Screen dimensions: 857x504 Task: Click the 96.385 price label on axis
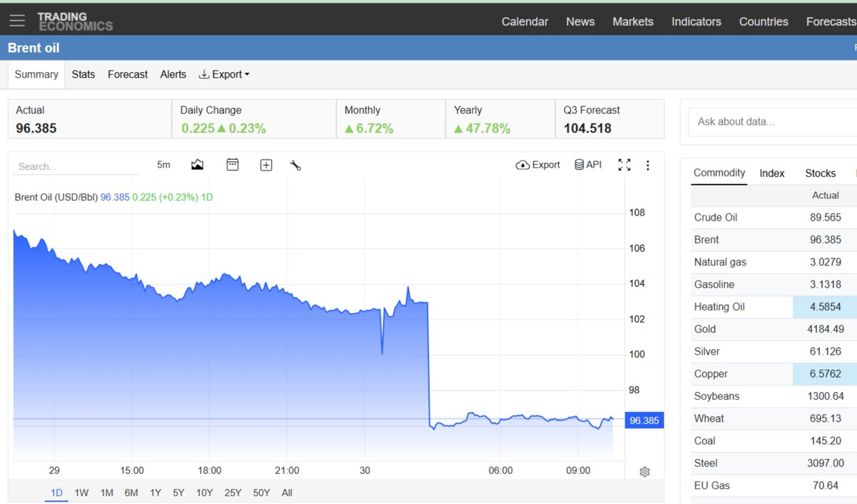click(x=644, y=420)
